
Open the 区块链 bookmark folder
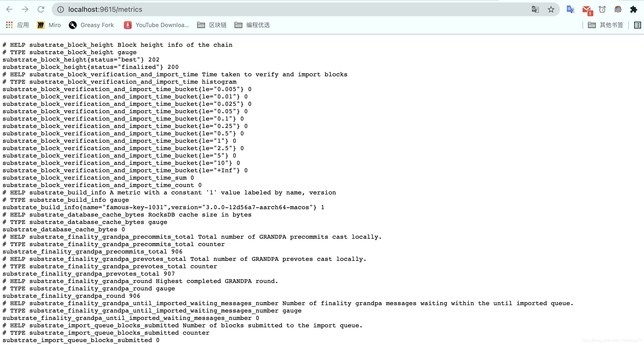pos(212,25)
